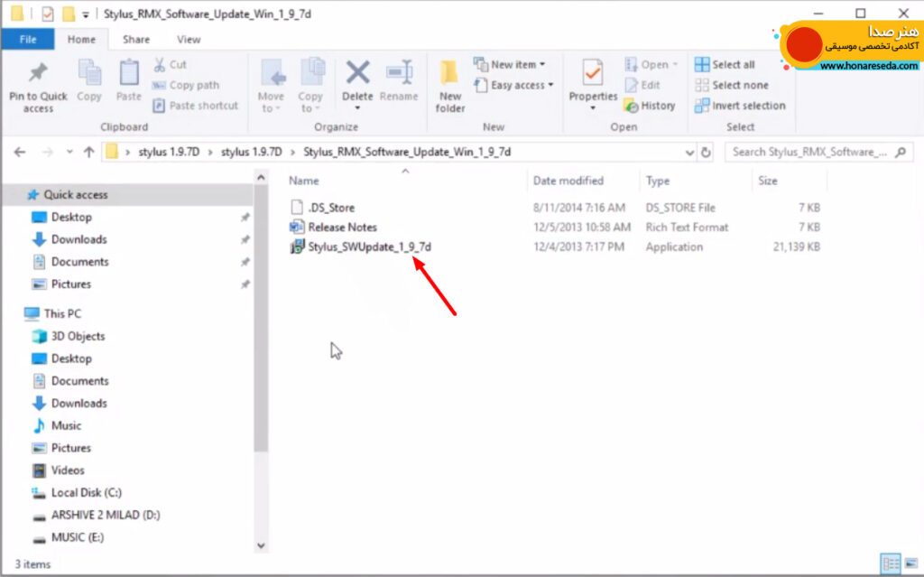Screen dimensions: 924x577
Task: Open the History button in the ribbon
Action: click(650, 106)
